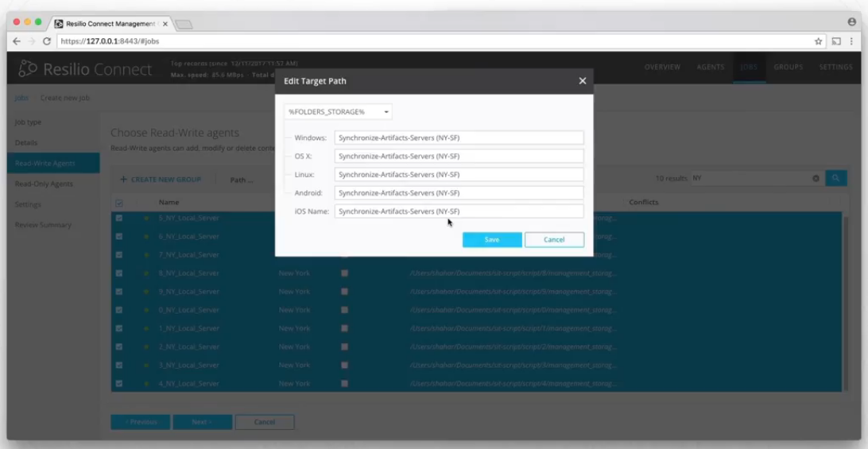Clear the NY search filter icon
868x449 pixels.
coord(816,179)
